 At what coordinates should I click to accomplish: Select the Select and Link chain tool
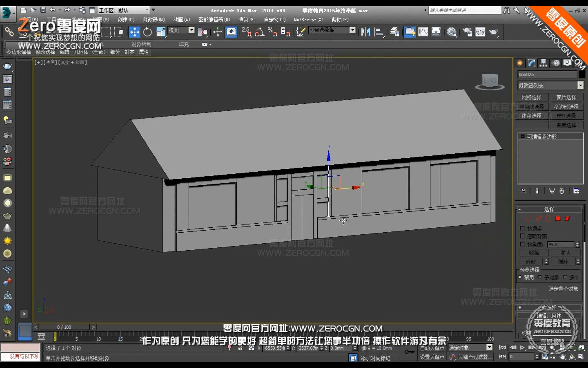coord(9,31)
